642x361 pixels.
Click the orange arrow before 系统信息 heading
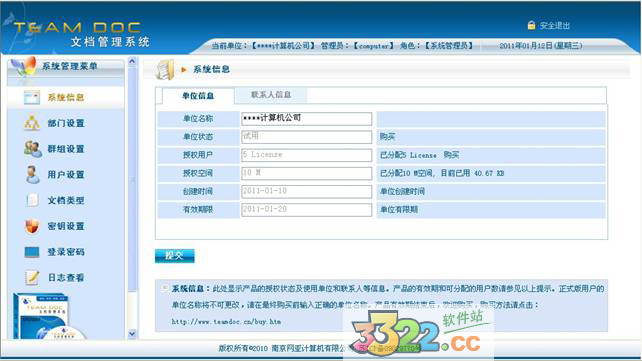click(184, 70)
